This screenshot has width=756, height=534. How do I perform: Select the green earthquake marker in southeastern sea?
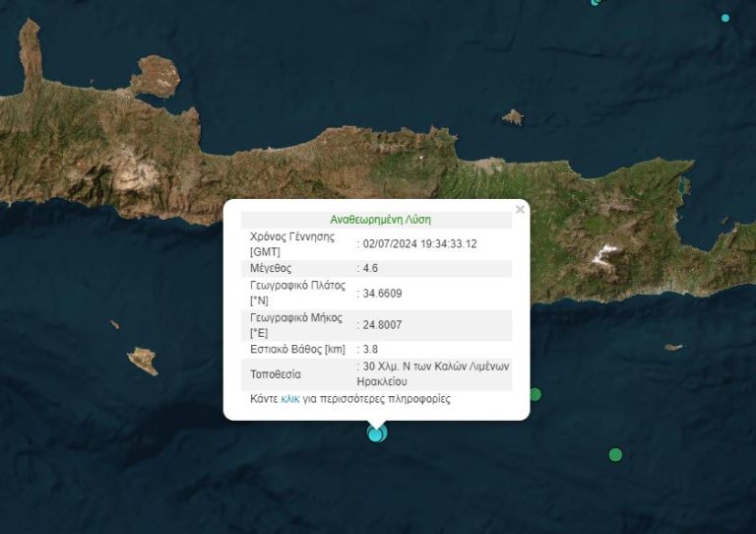[x=615, y=454]
